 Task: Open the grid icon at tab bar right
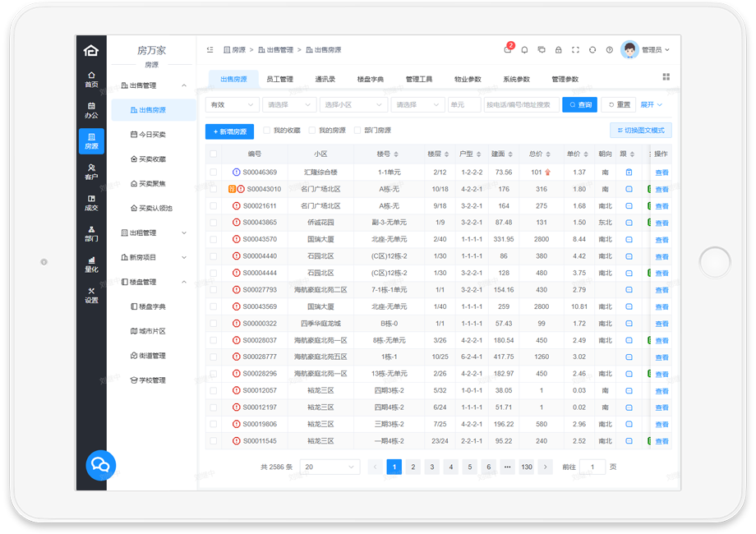tap(666, 76)
